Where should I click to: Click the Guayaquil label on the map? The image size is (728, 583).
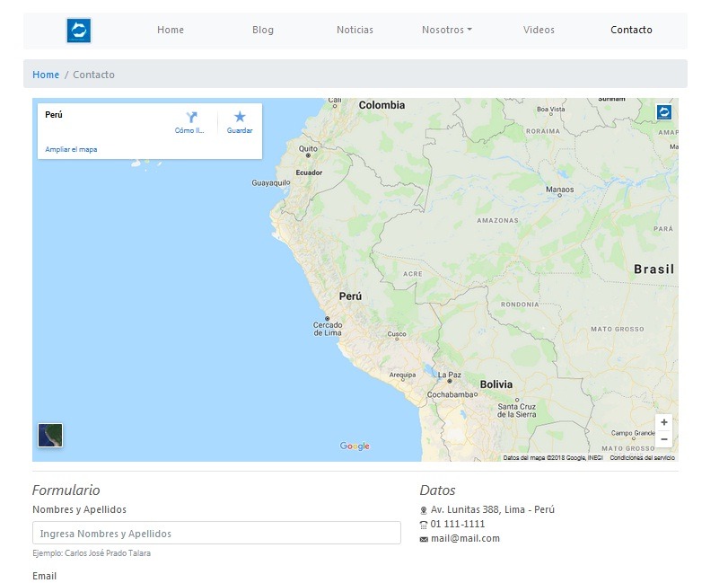271,183
